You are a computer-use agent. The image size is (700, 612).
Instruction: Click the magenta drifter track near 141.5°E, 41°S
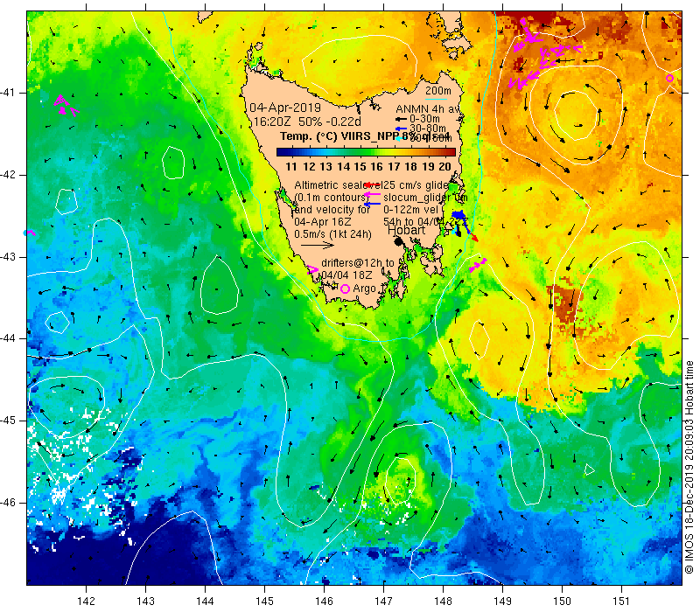point(66,106)
